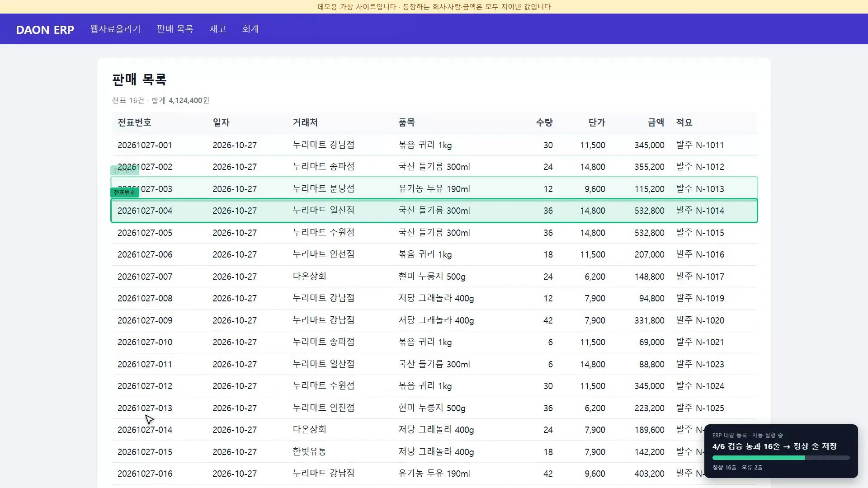Click date 2026-10-27 in row 20261027-005
868x488 pixels.
pyautogui.click(x=235, y=233)
